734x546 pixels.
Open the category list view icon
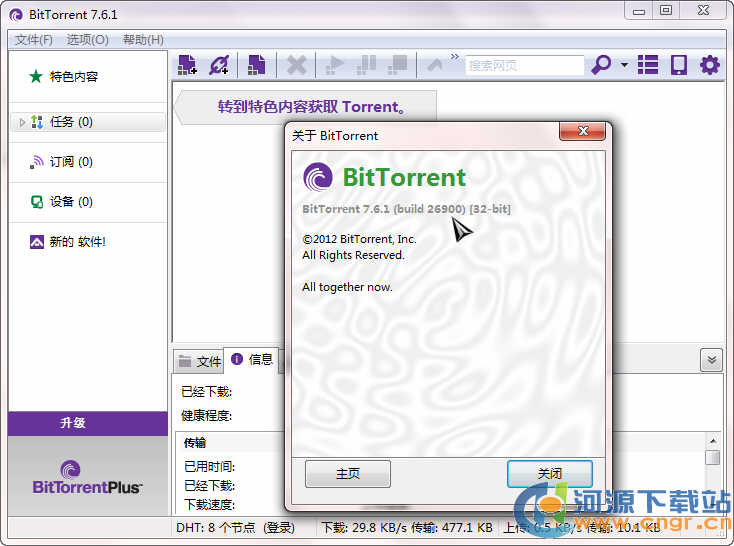click(x=648, y=65)
